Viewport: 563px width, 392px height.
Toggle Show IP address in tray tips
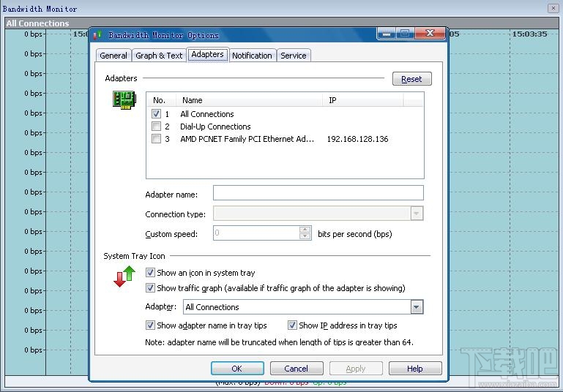[292, 325]
